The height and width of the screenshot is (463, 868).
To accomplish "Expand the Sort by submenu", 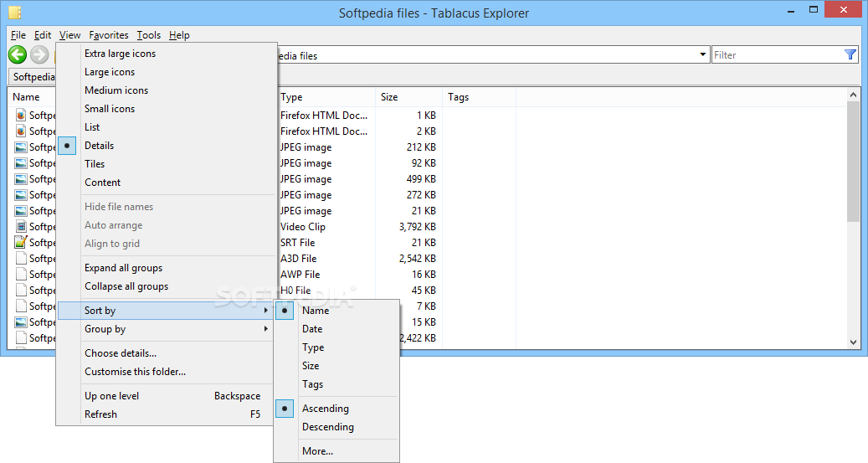I will 166,311.
